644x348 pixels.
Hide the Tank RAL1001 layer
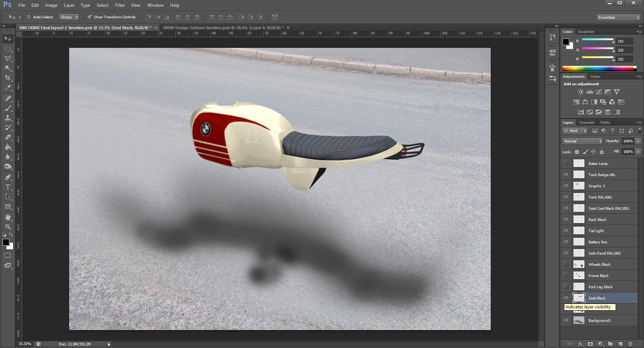click(x=566, y=197)
